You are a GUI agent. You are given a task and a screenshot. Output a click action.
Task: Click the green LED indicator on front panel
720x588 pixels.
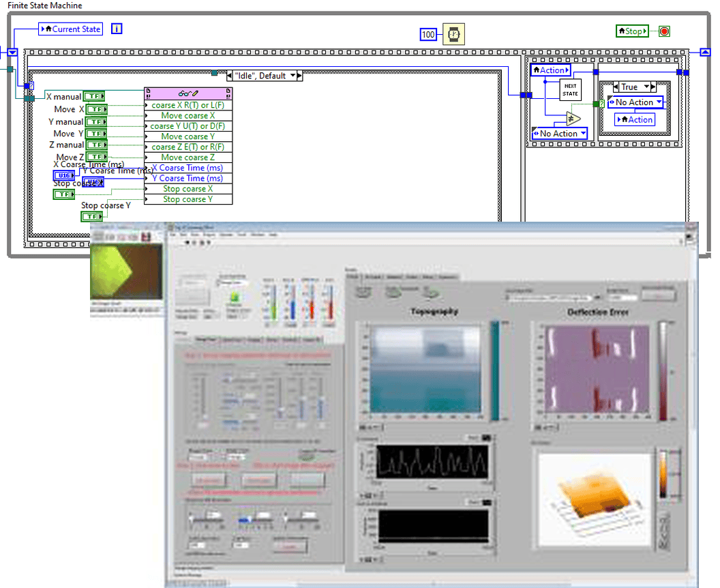click(x=235, y=296)
